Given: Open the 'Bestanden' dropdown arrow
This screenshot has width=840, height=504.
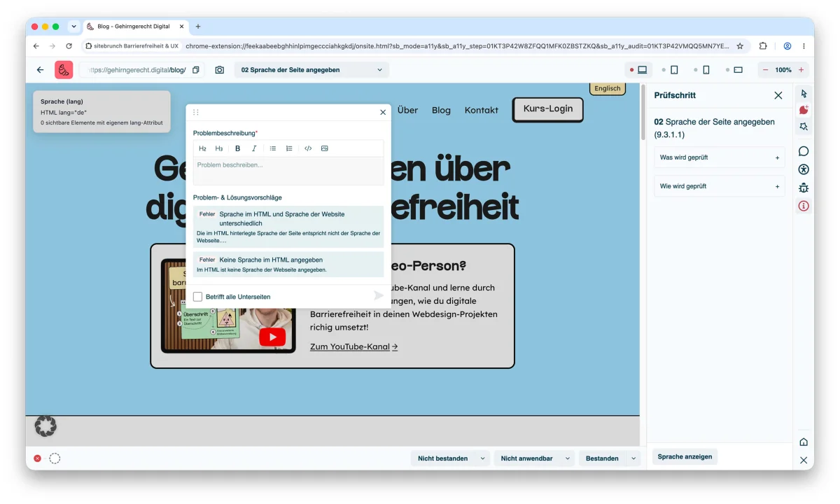Looking at the screenshot, I should point(633,458).
